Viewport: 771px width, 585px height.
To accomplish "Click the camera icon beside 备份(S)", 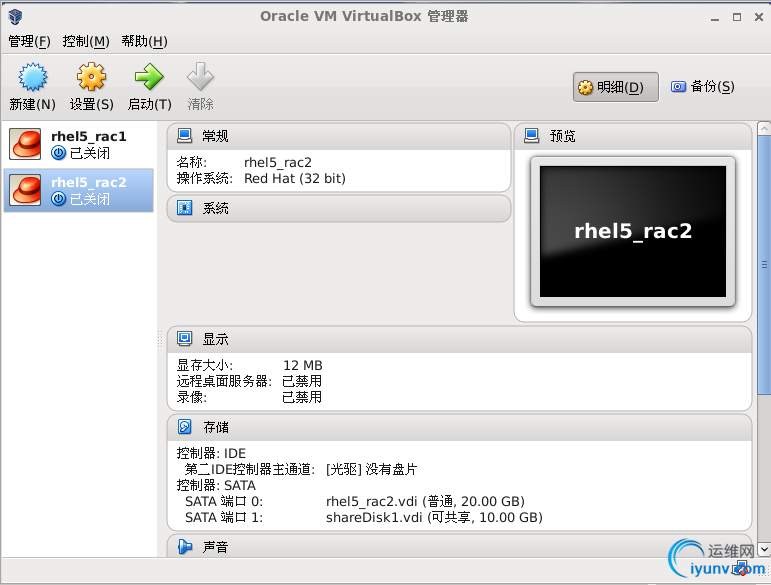I will coord(678,87).
